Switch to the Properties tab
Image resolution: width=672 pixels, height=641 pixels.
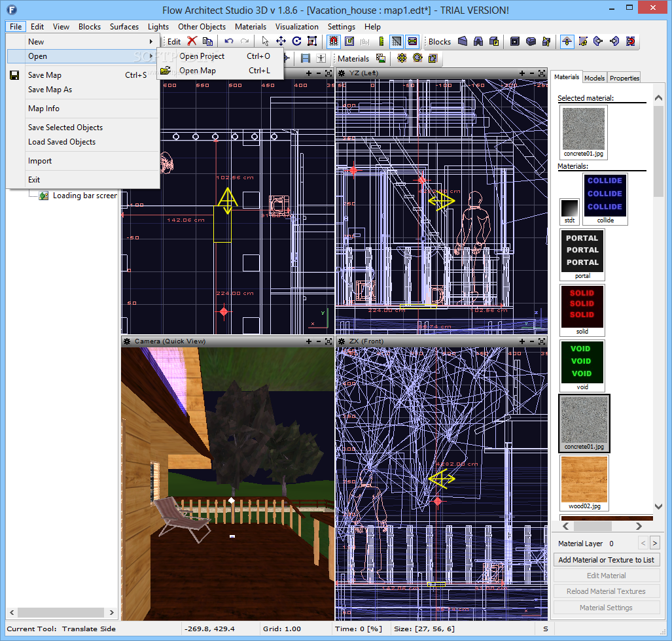pos(624,78)
